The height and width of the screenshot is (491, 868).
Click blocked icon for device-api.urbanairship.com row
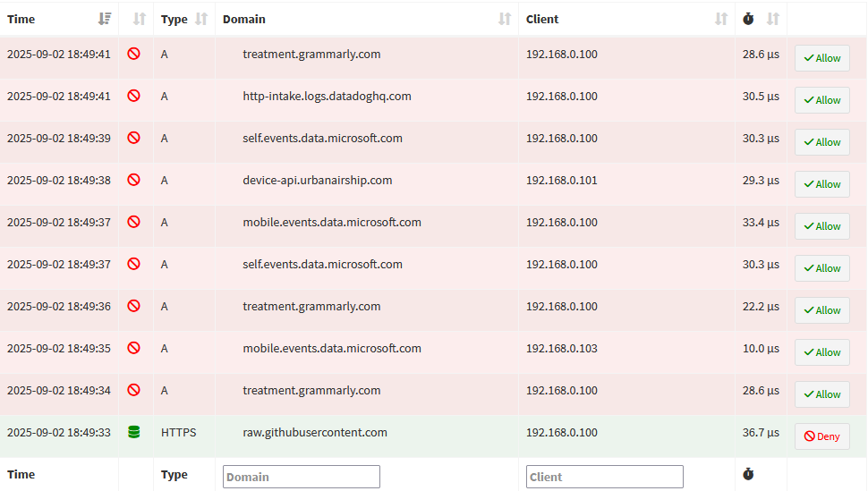[133, 180]
